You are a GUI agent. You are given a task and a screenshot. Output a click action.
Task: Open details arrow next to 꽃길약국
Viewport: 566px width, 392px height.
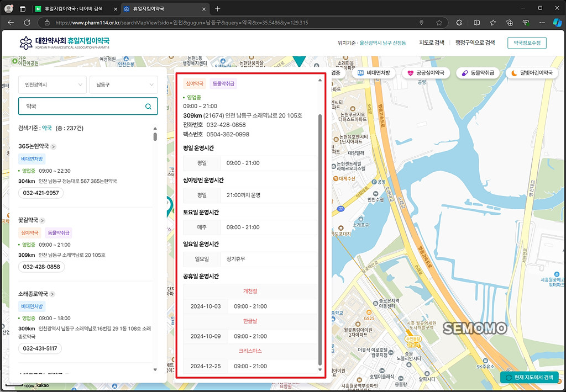42,220
